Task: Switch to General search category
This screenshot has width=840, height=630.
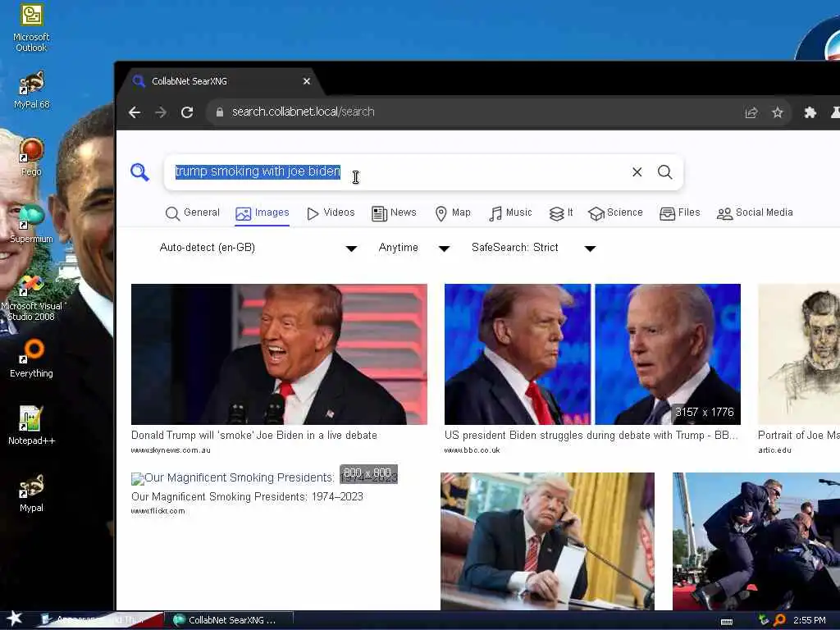Action: click(x=193, y=212)
